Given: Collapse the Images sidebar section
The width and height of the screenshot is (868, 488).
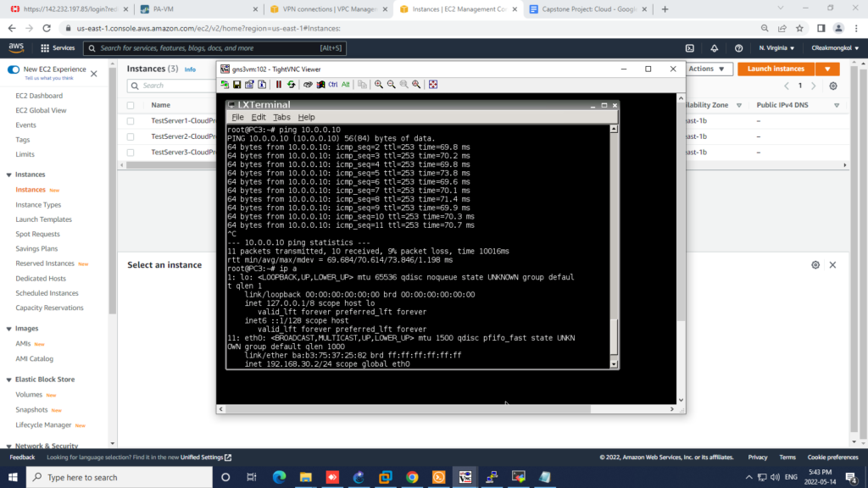Looking at the screenshot, I should coord(8,329).
